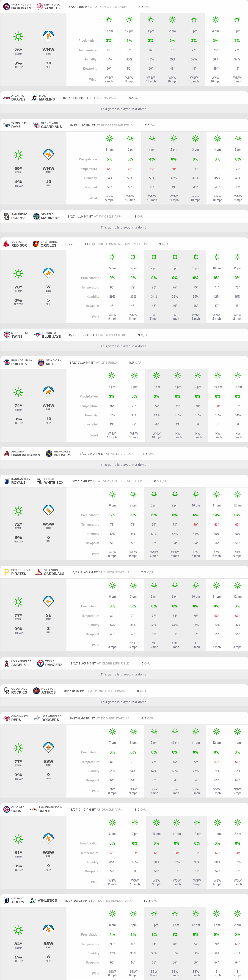Select the San Francisco Giants logo
This screenshot has width=248, height=980.
point(33,810)
